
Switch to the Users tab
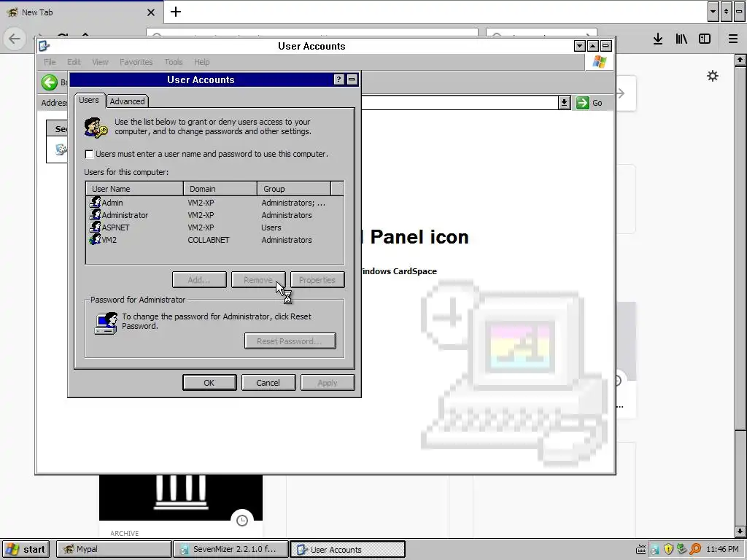[89, 100]
